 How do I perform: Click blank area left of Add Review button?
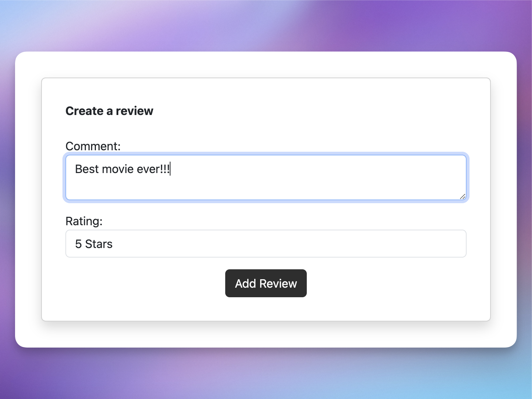click(x=147, y=283)
